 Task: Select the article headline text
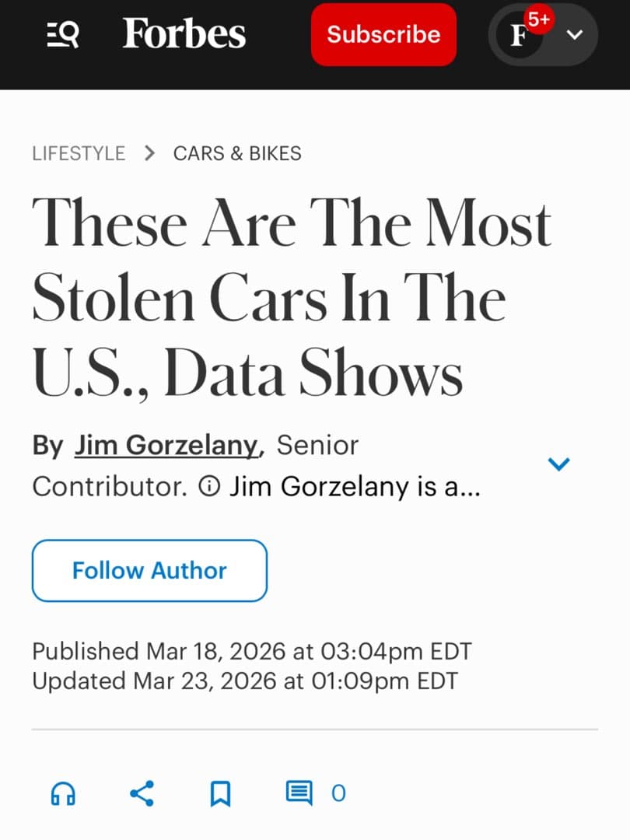point(292,297)
